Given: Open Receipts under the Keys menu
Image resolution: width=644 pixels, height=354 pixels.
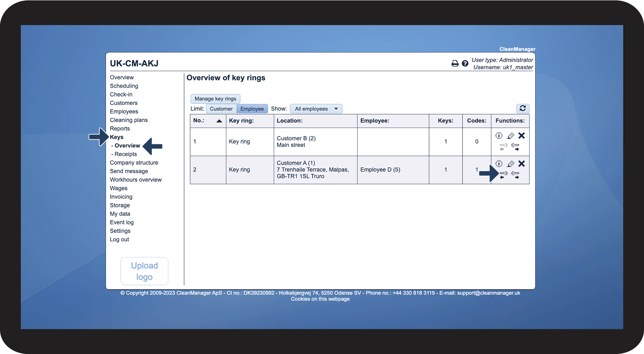Looking at the screenshot, I should (x=124, y=154).
